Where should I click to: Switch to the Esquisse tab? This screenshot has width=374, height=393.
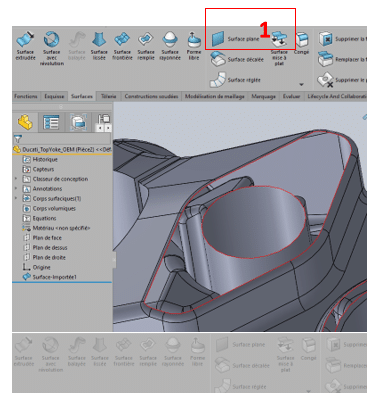[54, 96]
